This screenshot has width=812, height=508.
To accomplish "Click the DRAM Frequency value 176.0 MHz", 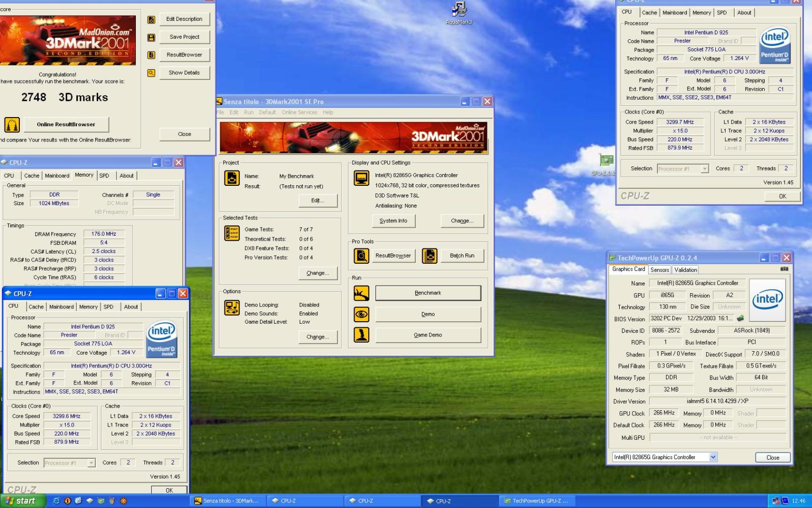I will pyautogui.click(x=104, y=234).
